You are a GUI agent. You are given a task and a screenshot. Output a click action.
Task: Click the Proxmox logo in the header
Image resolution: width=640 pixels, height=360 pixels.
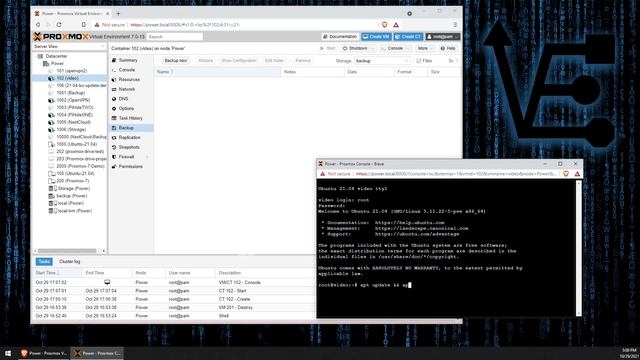(61, 37)
